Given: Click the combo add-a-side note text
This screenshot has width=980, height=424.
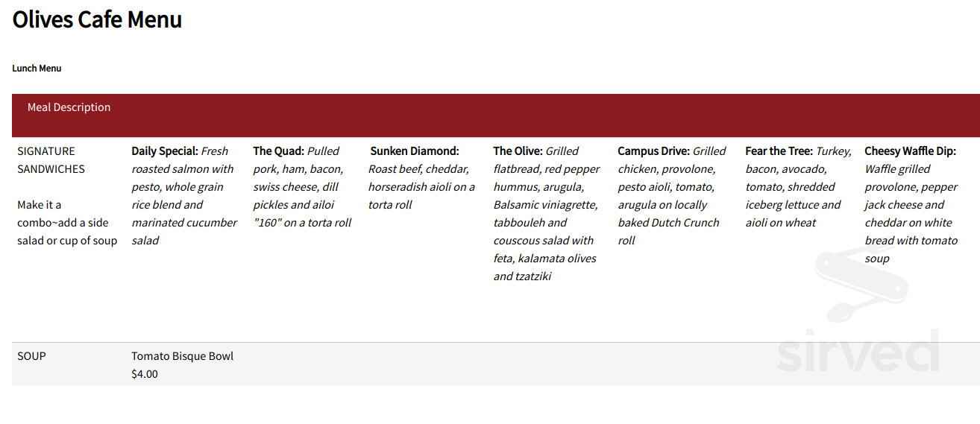Looking at the screenshot, I should 67,223.
